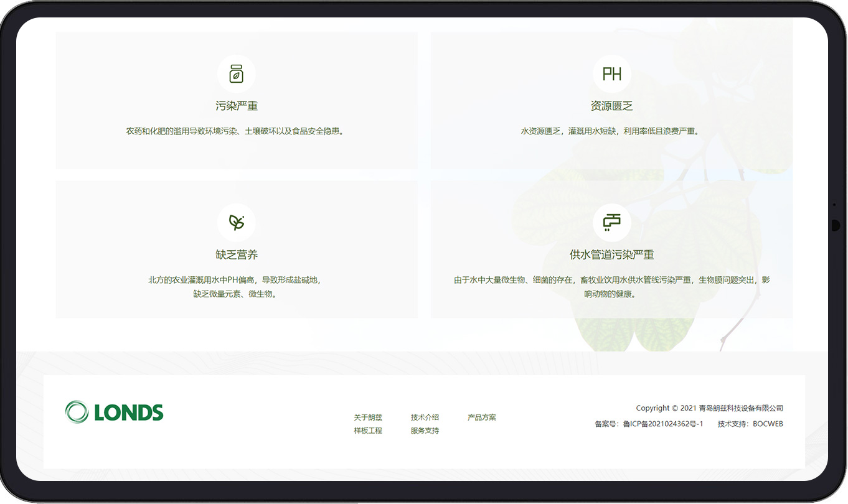Click the pesticide jar icon above 污染严重
Image resolution: width=848 pixels, height=504 pixels.
pyautogui.click(x=237, y=74)
